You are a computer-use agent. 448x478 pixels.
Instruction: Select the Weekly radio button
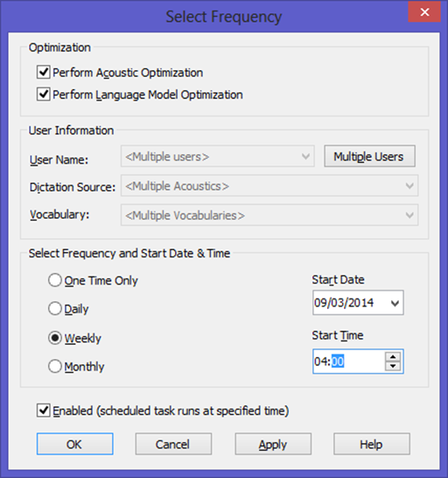pos(55,338)
